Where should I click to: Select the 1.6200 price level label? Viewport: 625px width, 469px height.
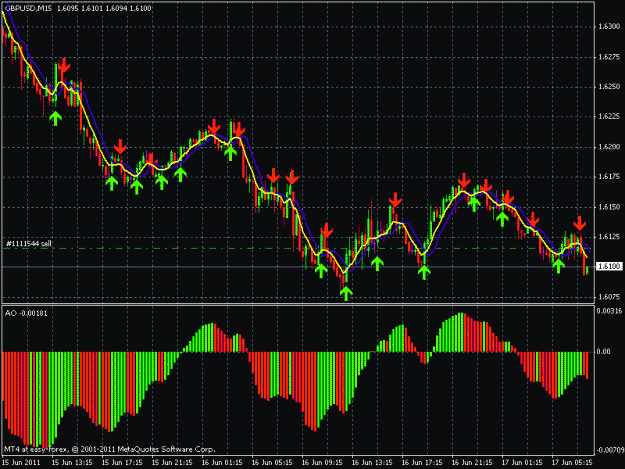[609, 147]
